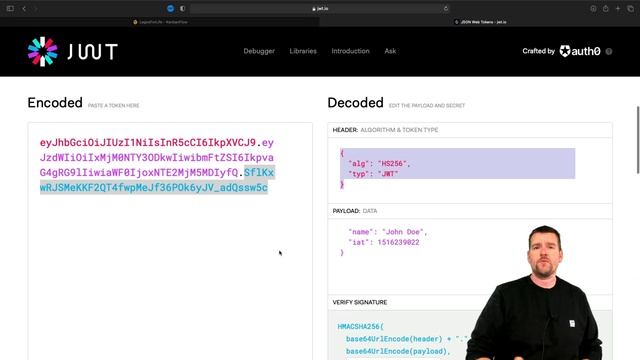Follow the Crafted by auth0 link
The image size is (640, 360).
[561, 51]
